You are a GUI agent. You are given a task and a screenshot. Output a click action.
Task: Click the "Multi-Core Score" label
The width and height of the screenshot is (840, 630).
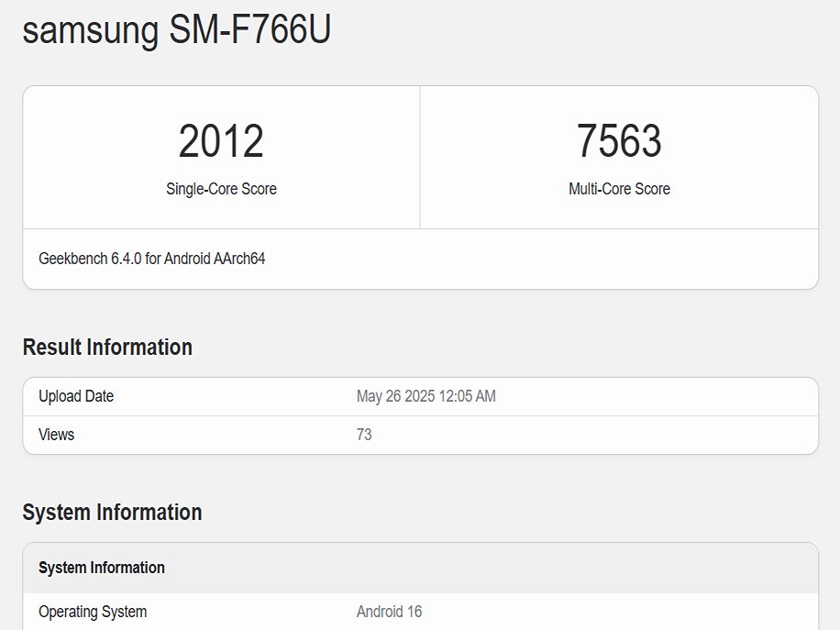(619, 189)
